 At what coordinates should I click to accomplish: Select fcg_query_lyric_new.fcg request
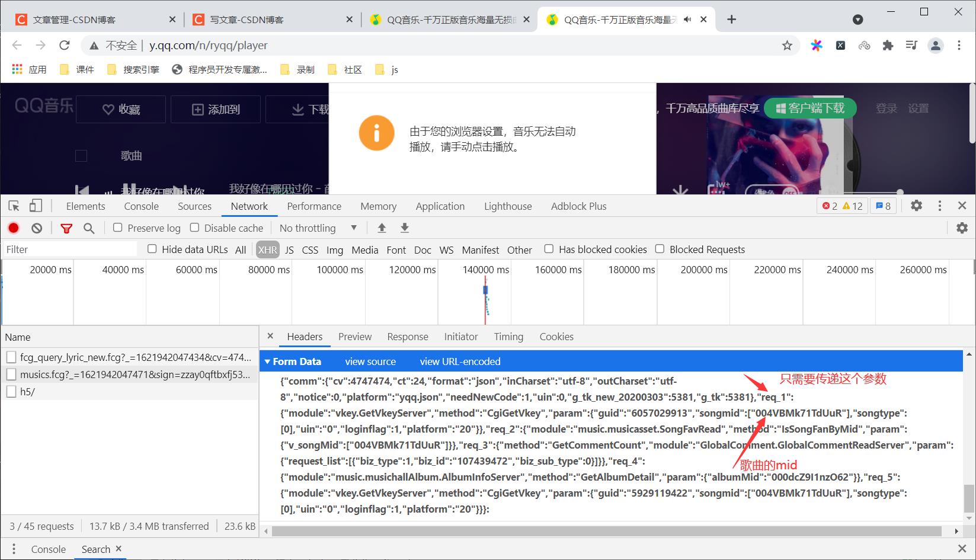[129, 357]
